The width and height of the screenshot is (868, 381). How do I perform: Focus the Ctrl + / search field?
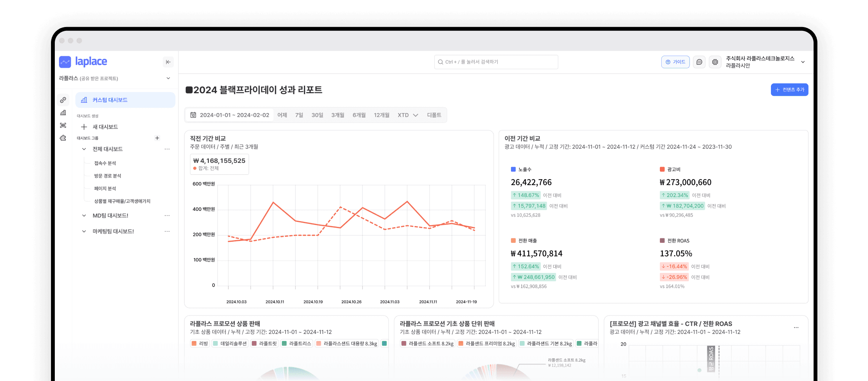(x=496, y=62)
